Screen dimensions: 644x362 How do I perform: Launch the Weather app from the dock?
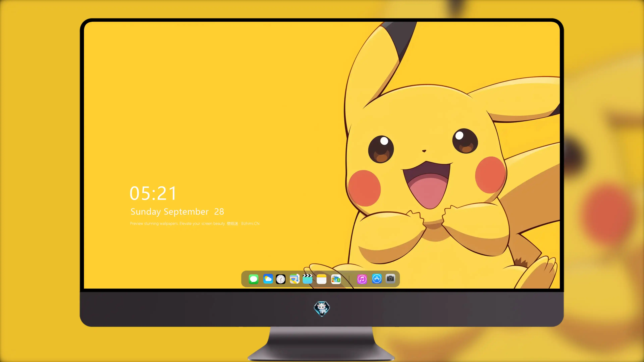click(268, 279)
